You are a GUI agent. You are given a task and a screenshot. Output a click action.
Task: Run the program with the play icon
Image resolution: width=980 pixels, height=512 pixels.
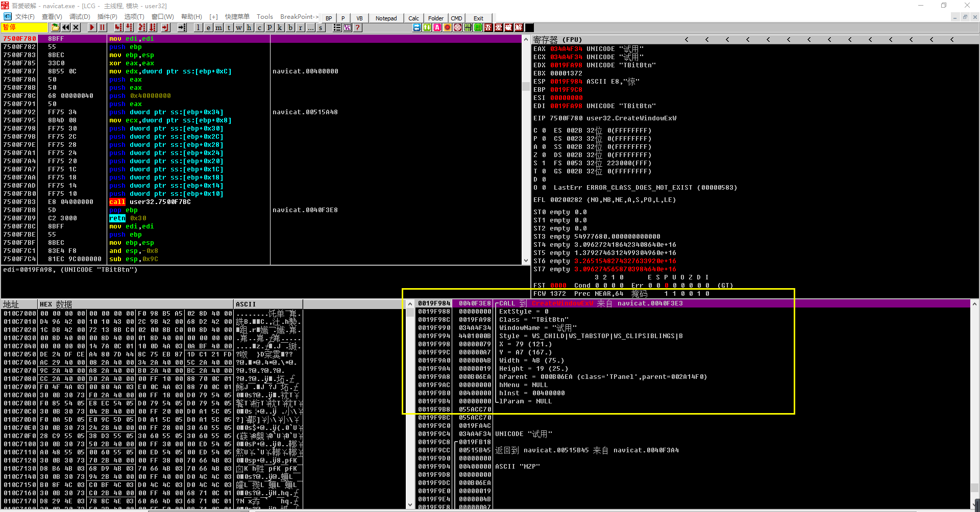(x=92, y=28)
